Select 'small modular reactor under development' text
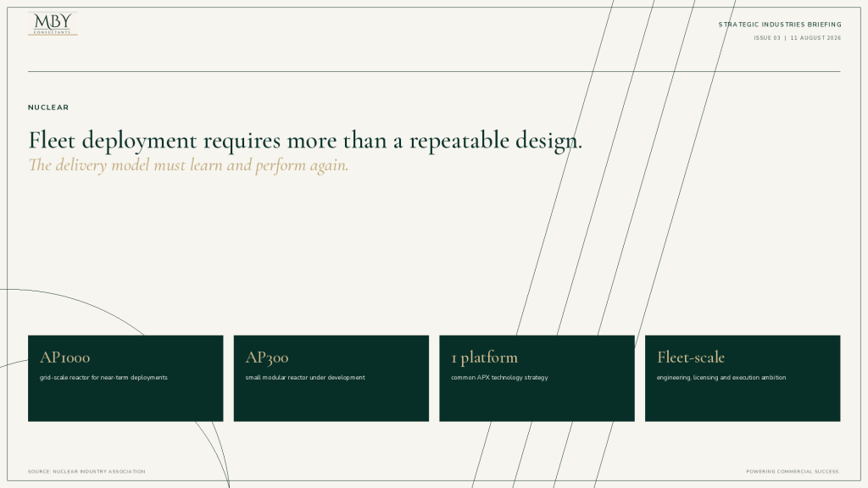This screenshot has height=488, width=868. (305, 377)
